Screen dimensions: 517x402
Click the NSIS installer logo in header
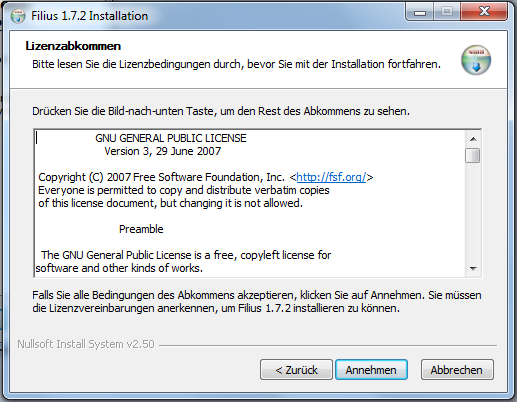point(476,60)
